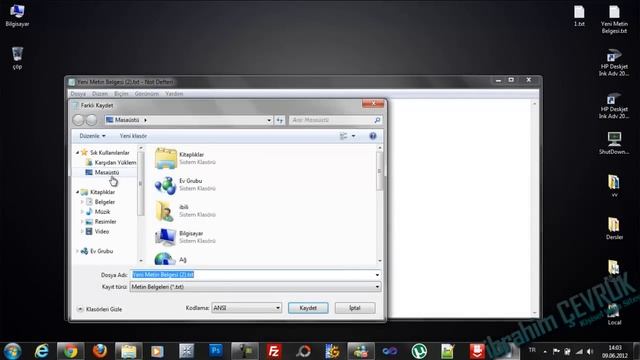
Task: Click the Kaydet button
Action: [308, 308]
